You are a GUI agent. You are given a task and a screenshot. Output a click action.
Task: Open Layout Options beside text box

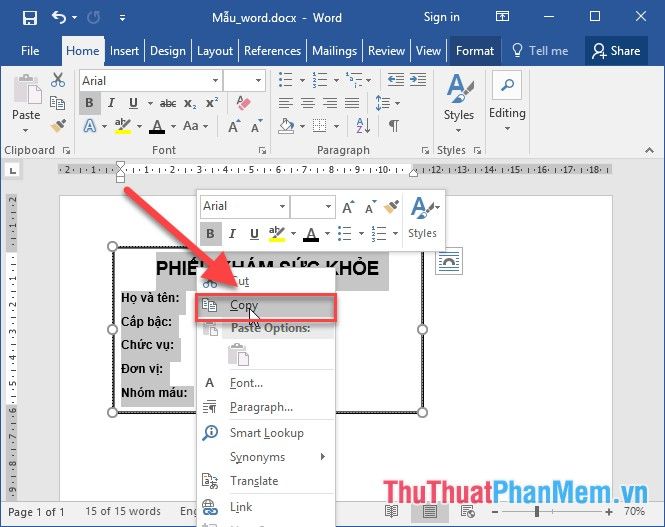[449, 261]
